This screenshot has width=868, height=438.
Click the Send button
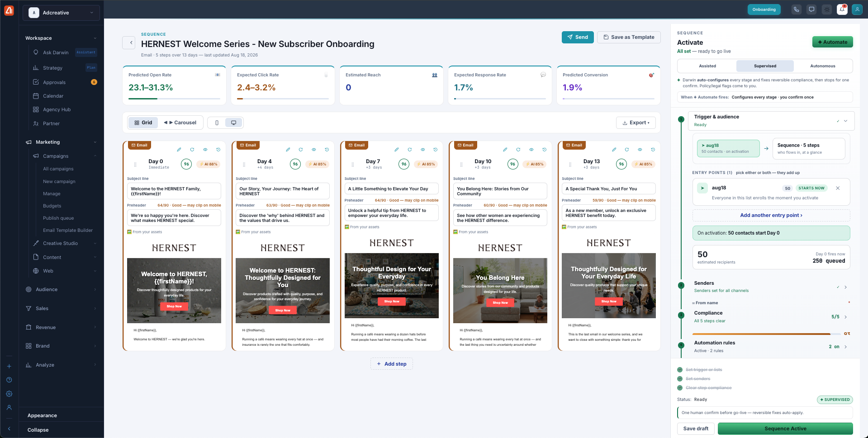click(578, 37)
